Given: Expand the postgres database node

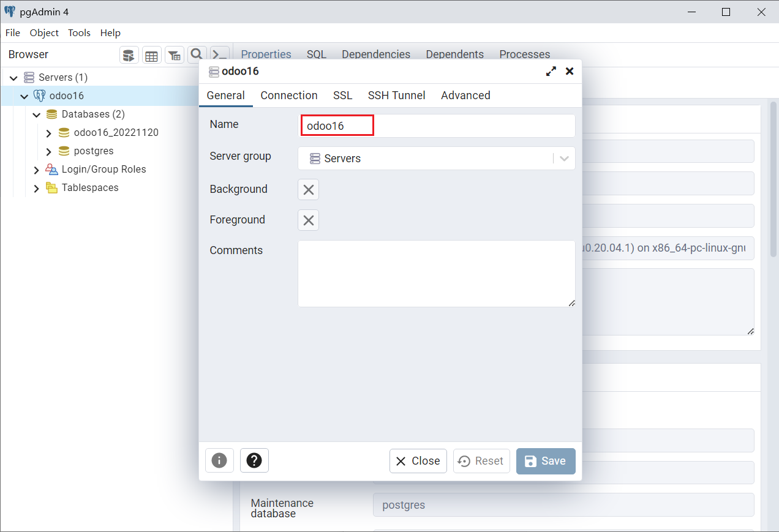Looking at the screenshot, I should (x=49, y=152).
